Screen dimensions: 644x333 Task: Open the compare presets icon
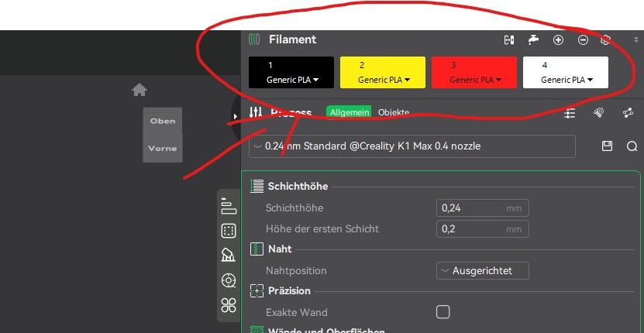pyautogui.click(x=628, y=113)
